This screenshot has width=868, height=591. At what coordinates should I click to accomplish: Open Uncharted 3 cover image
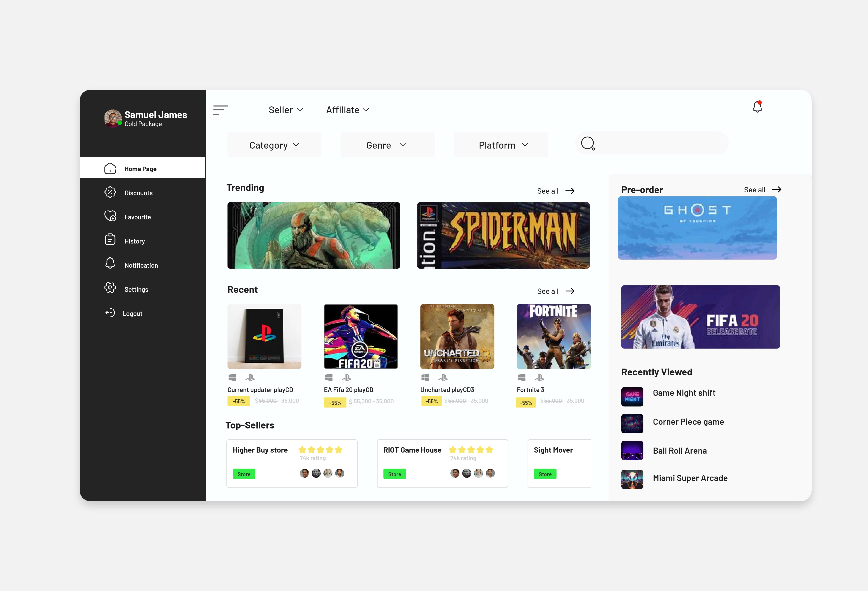coord(457,336)
